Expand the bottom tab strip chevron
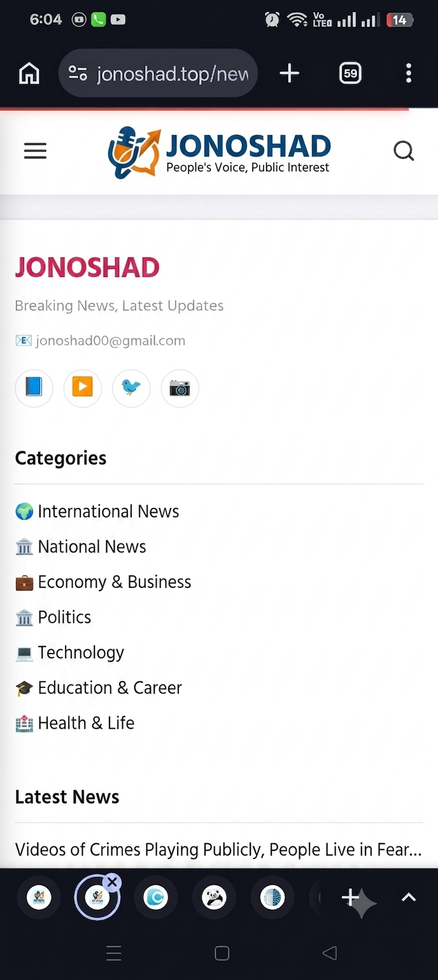The height and width of the screenshot is (980, 438). click(x=409, y=898)
